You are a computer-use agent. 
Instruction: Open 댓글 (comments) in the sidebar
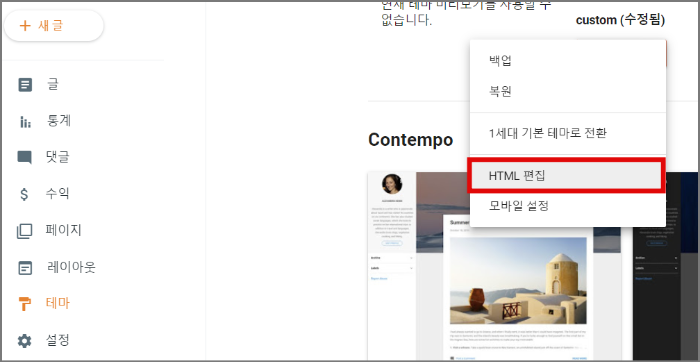point(58,158)
